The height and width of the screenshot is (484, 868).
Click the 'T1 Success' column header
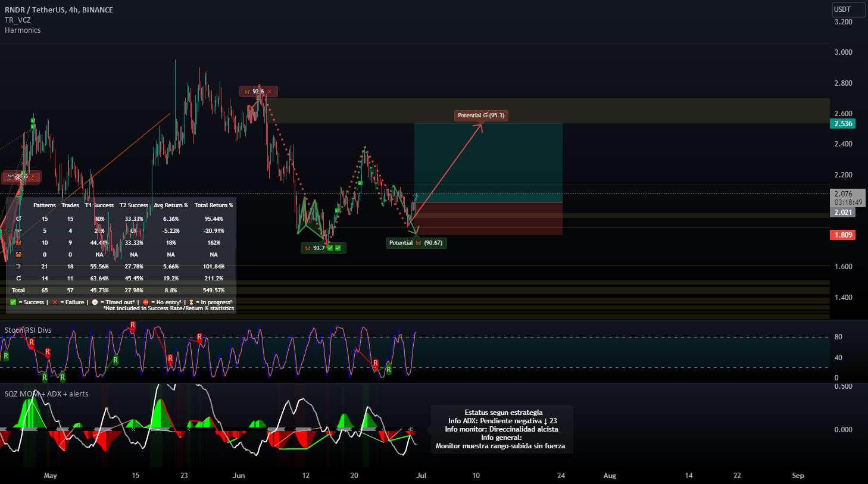point(99,205)
